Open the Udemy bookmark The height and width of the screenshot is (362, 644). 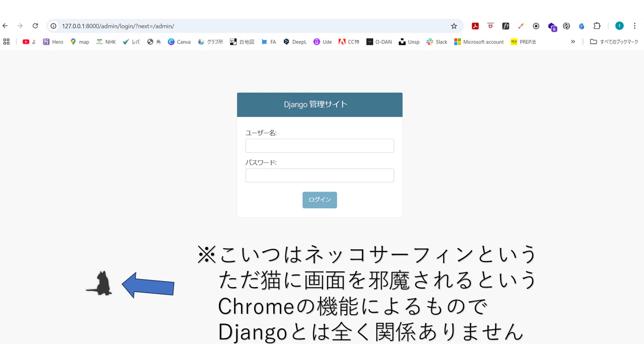tap(323, 42)
